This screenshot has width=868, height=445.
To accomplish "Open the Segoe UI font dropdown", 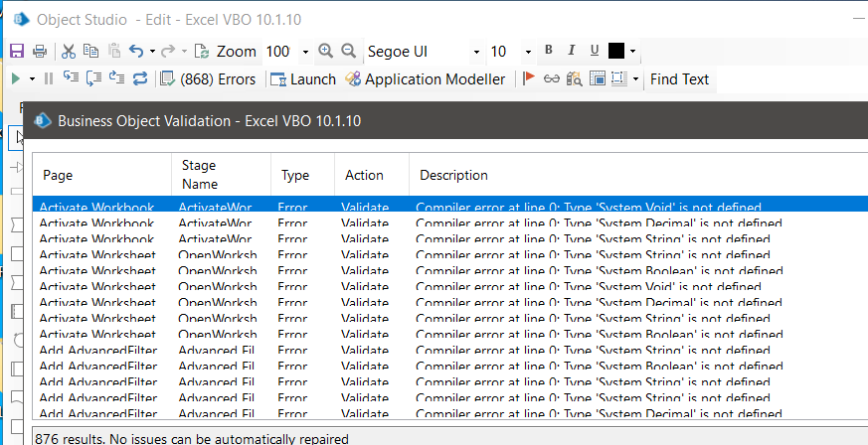I will point(476,52).
